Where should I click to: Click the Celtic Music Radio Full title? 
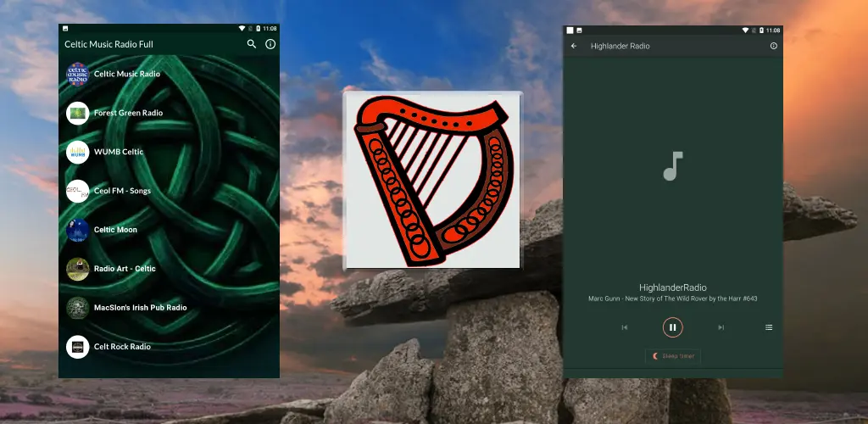point(109,44)
